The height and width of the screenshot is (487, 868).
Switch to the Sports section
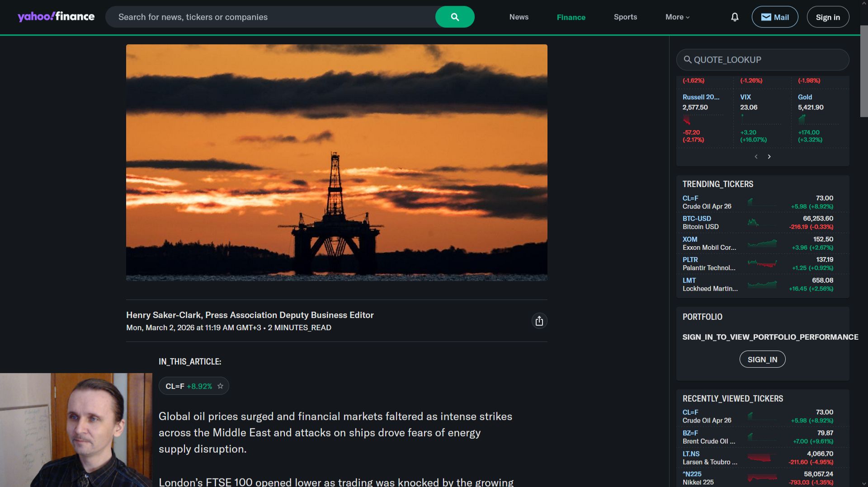[625, 17]
